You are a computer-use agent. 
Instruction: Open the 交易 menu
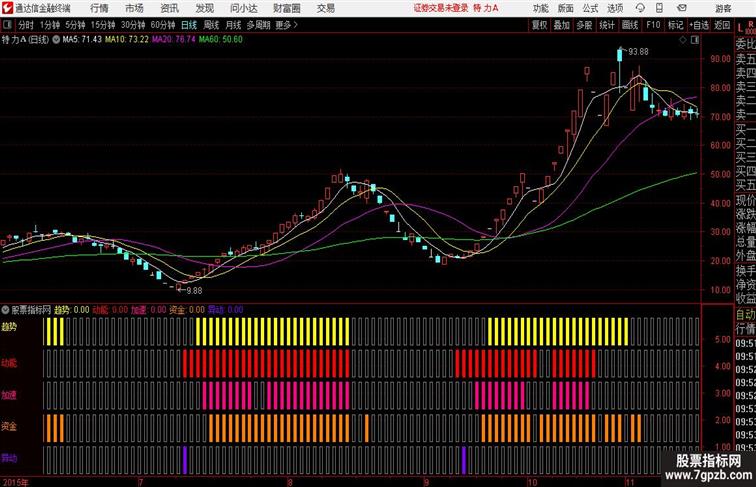tap(325, 8)
